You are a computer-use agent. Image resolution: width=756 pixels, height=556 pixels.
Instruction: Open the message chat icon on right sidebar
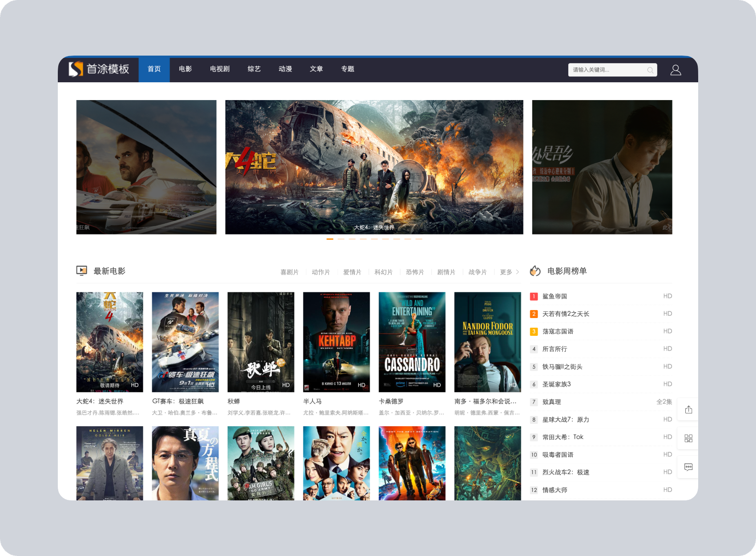(688, 467)
